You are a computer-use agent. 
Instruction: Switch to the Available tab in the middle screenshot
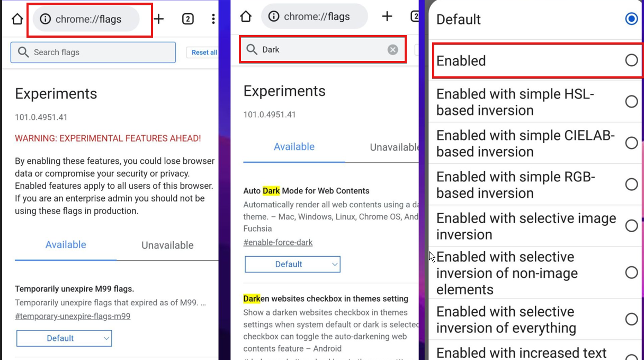tap(294, 147)
